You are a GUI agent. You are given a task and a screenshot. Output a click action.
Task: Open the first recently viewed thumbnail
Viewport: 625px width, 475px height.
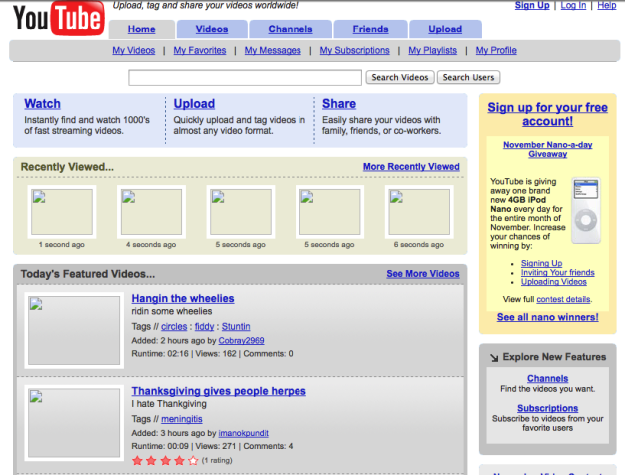(x=61, y=211)
